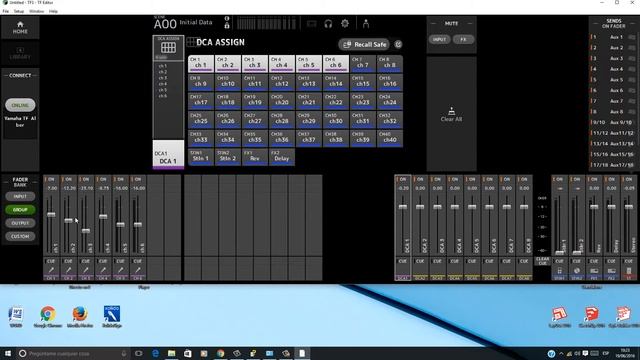Image resolution: width=640 pixels, height=360 pixels.
Task: Switch fader bank to INPUT
Action: pos(20,196)
